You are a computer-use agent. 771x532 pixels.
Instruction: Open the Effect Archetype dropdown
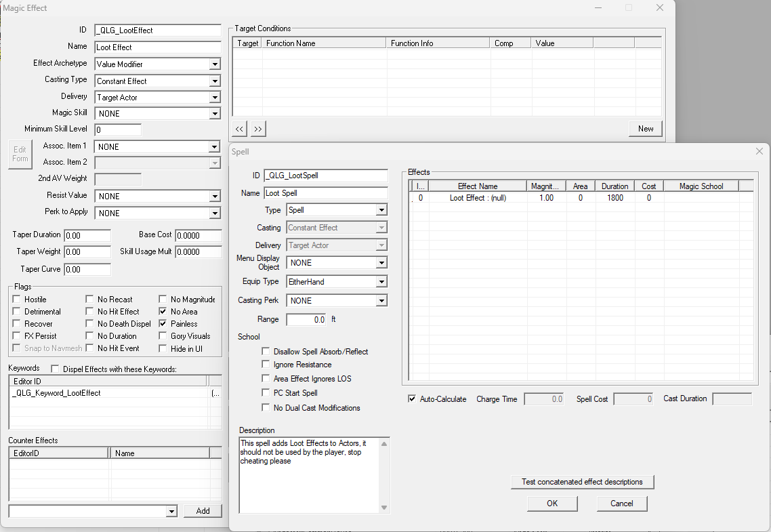point(215,64)
